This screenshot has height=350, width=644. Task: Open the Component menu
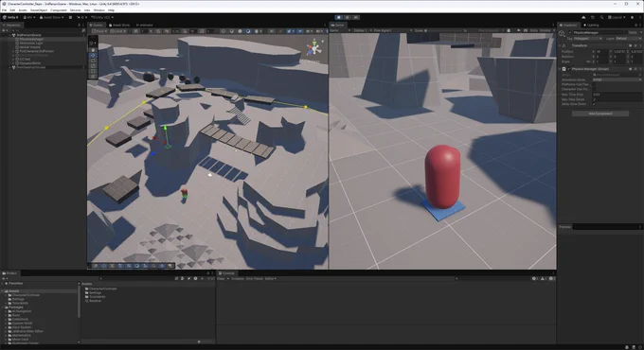59,9
